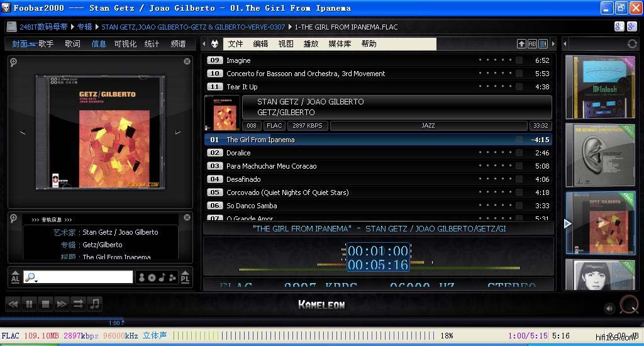Click the AB button above the playlist
The image size is (644, 346).
[532, 44]
